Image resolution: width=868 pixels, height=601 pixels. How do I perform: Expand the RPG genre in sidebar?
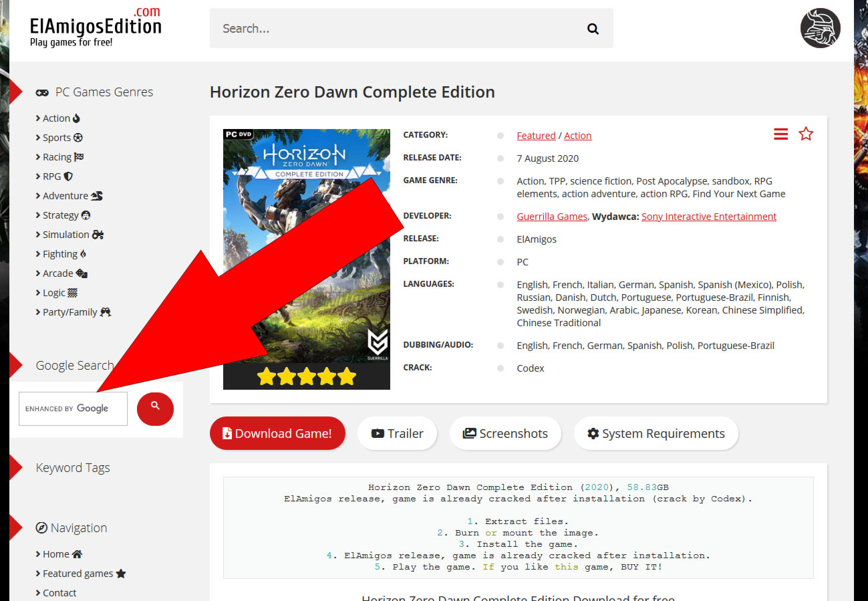click(52, 176)
